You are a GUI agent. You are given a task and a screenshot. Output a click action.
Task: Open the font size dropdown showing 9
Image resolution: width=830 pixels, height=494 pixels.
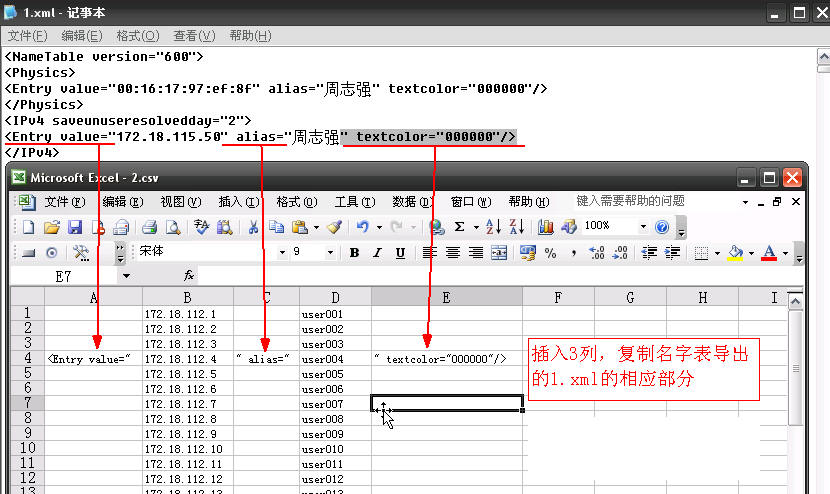(x=330, y=253)
